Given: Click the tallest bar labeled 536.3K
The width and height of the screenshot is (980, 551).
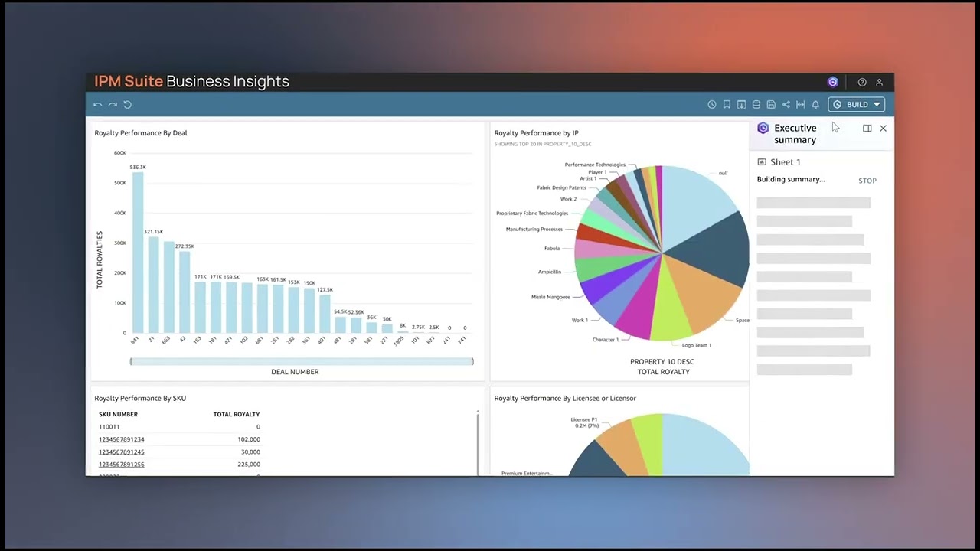Looking at the screenshot, I should (138, 253).
